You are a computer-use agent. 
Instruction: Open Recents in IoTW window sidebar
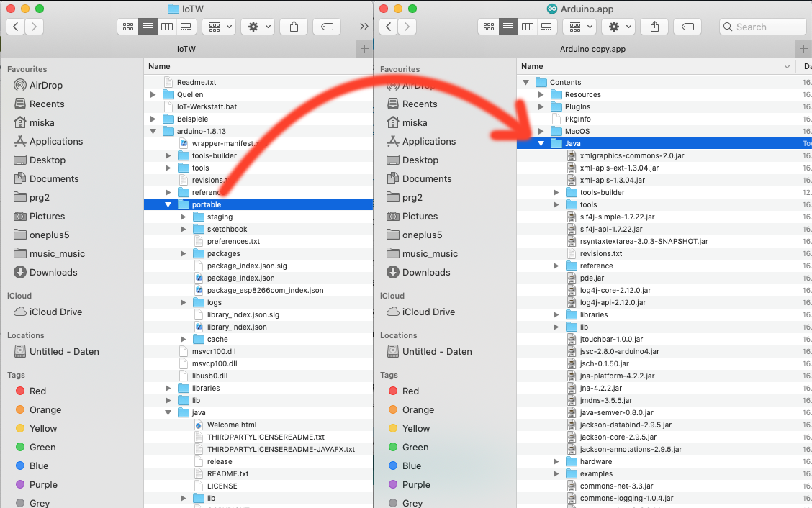coord(47,104)
